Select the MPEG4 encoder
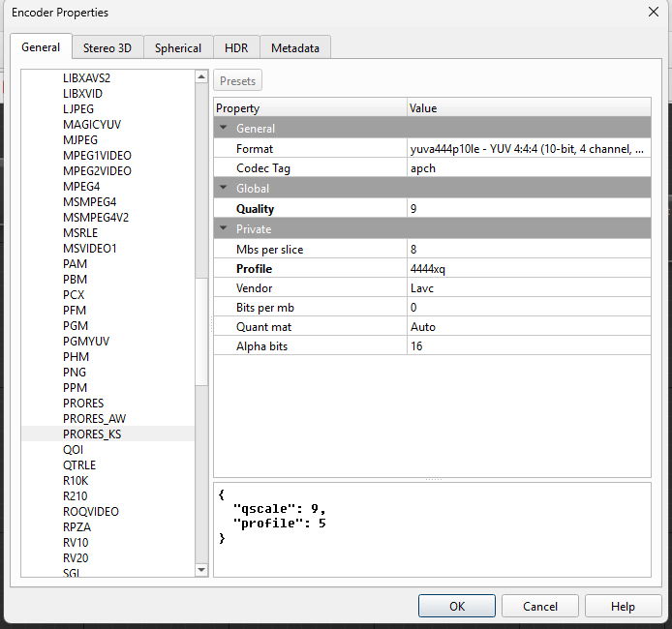This screenshot has height=629, width=672. 81,186
